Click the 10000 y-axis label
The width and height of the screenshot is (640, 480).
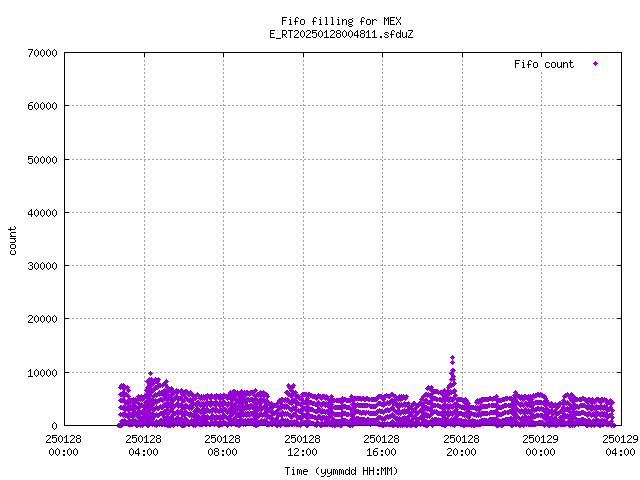42,373
